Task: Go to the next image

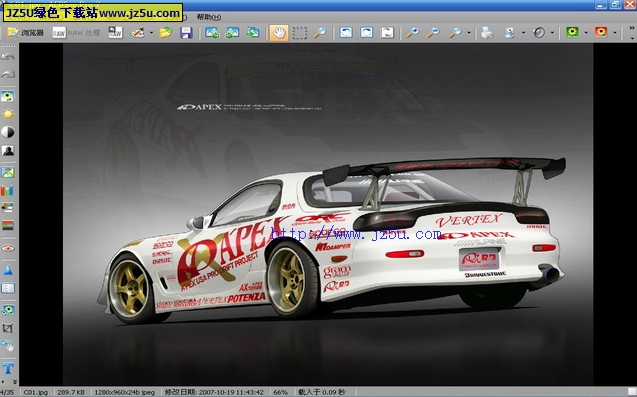Action: click(x=232, y=33)
